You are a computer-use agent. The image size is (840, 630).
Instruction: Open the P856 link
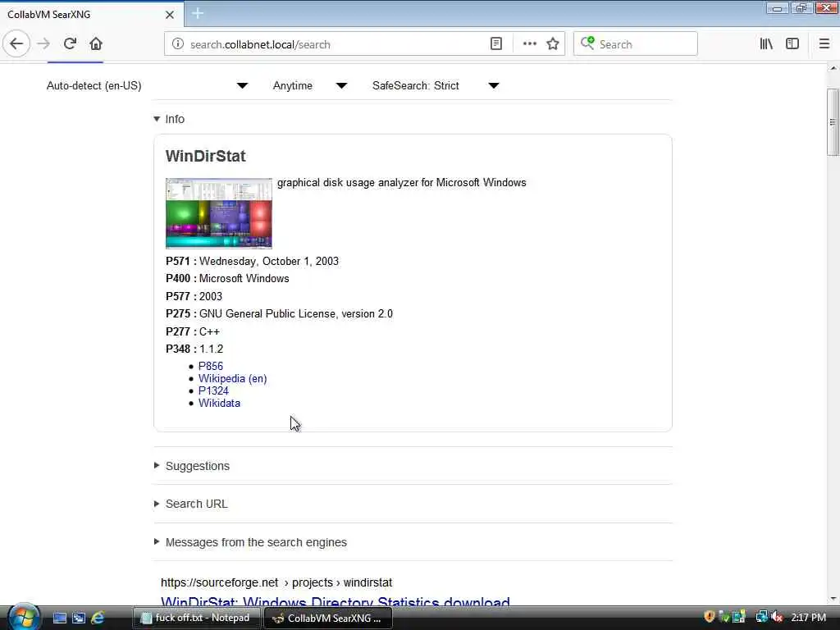pos(211,366)
